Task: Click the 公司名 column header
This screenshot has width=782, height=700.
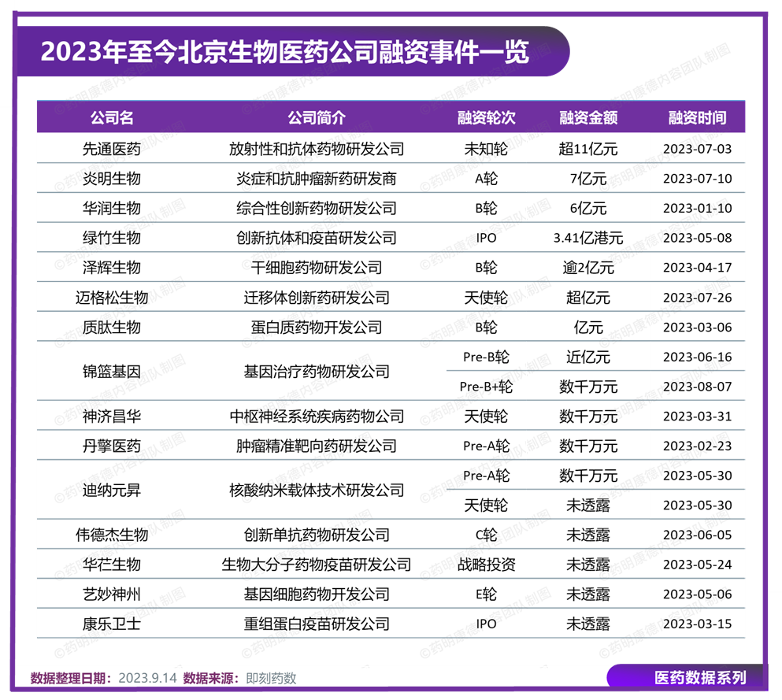Action: click(x=112, y=117)
